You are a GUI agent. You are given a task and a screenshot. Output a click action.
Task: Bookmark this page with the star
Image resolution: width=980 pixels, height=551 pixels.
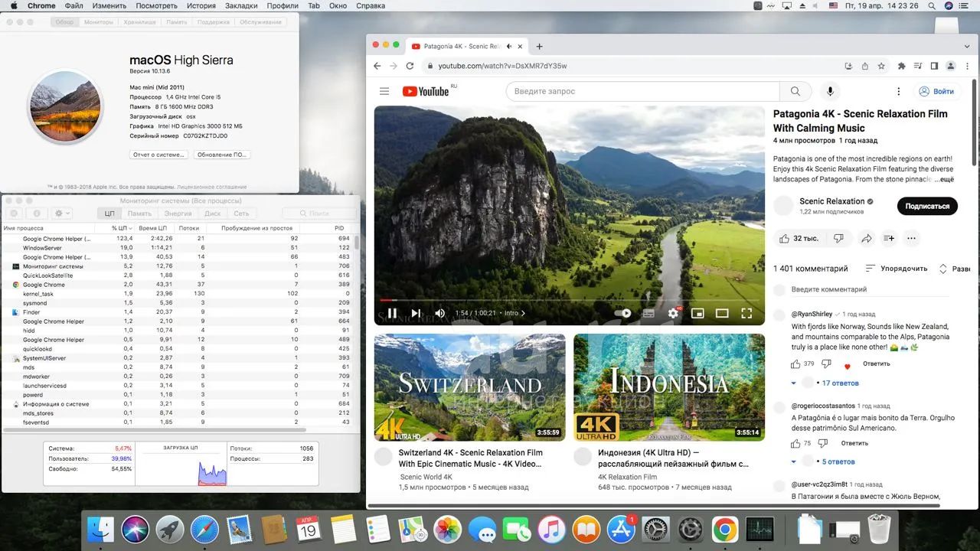pyautogui.click(x=881, y=66)
